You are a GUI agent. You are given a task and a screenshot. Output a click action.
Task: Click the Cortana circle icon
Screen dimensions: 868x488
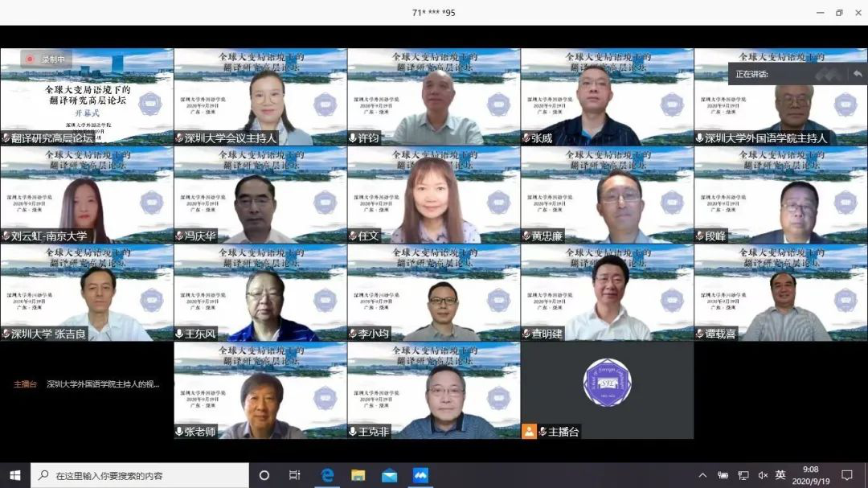(264, 475)
